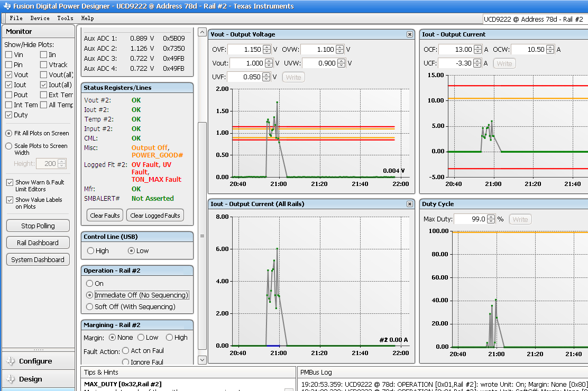The image size is (588, 391).
Task: Open the System Dashboard
Action: coord(38,259)
